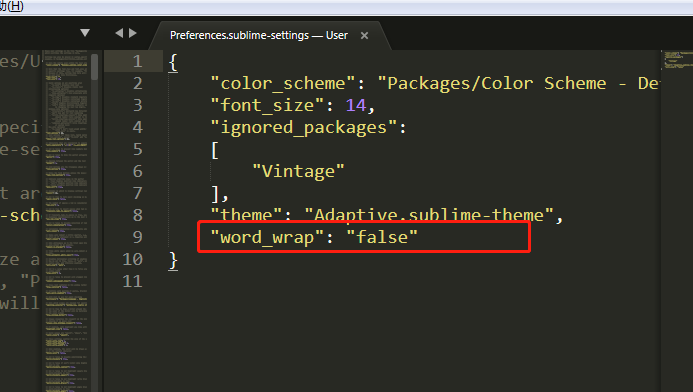Click the "font_size" key
Screen dimensions: 693x392
[x=268, y=106]
